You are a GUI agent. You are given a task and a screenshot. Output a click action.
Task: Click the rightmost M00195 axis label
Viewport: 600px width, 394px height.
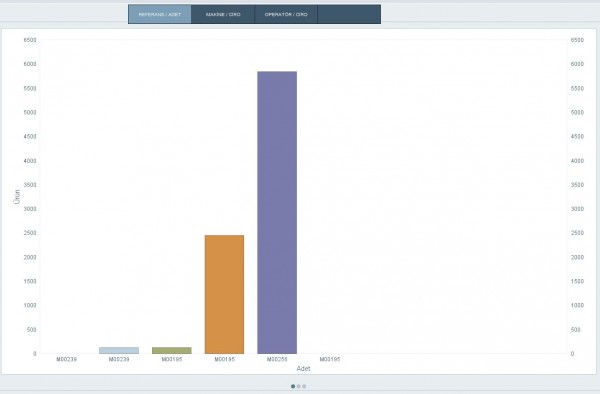point(330,359)
